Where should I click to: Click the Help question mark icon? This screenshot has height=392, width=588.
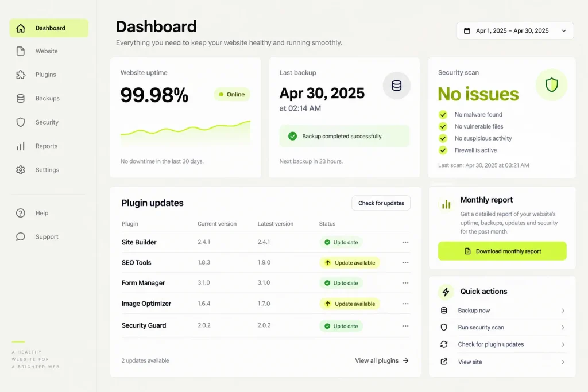(21, 213)
